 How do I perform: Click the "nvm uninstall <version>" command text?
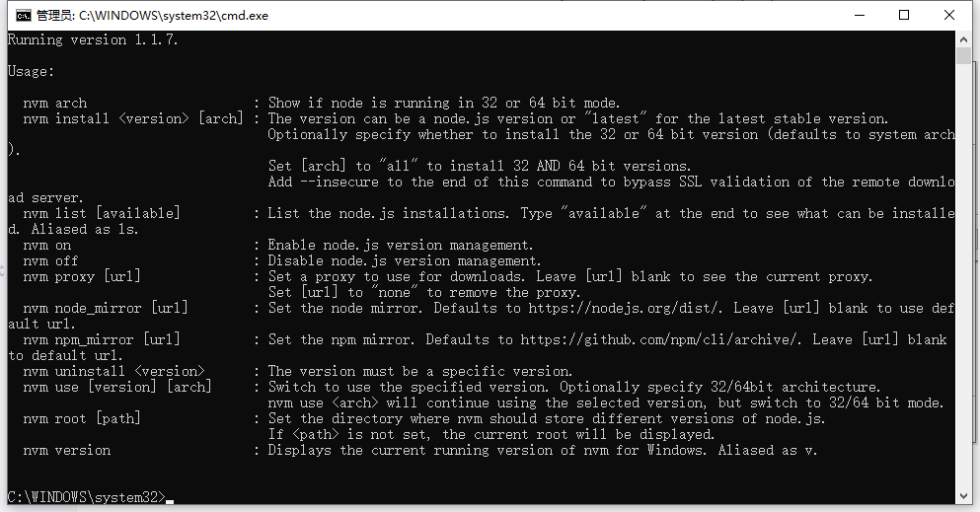[113, 371]
